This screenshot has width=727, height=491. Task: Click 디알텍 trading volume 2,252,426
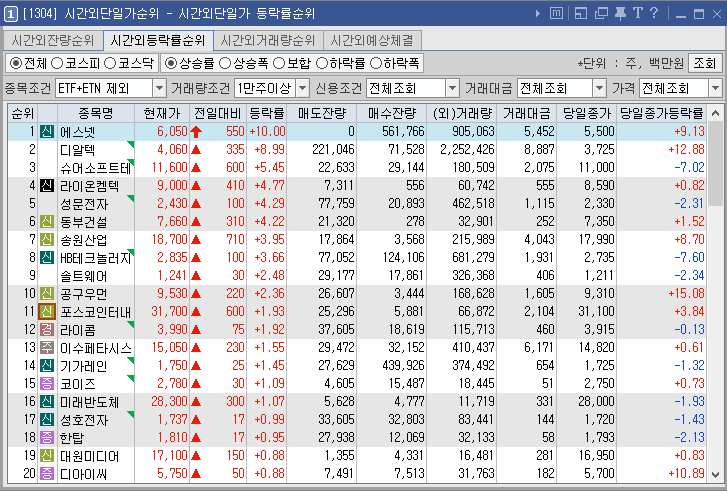point(467,150)
